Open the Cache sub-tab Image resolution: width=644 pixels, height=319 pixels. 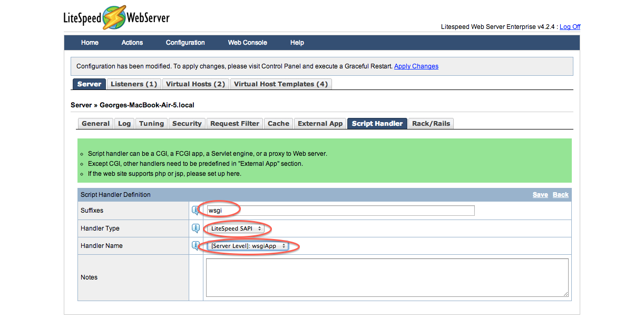pos(278,124)
